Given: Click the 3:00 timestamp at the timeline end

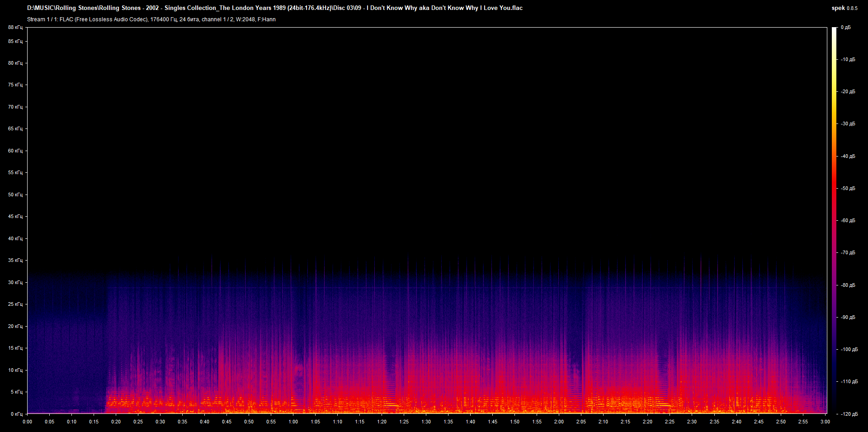Looking at the screenshot, I should 826,421.
